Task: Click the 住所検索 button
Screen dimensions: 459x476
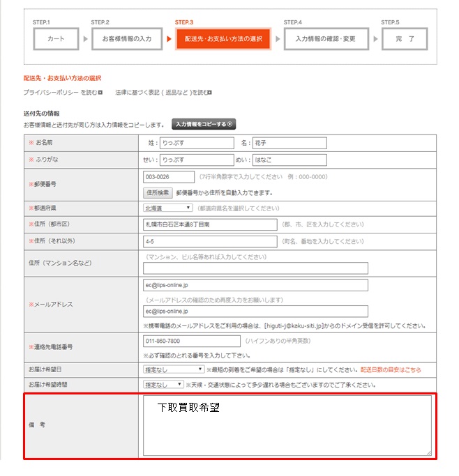Action: pos(158,192)
